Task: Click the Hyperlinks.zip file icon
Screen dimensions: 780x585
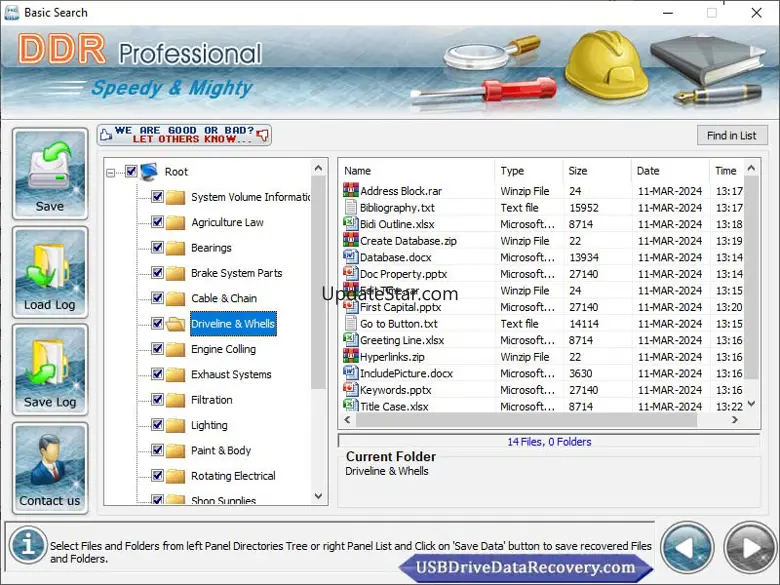Action: pyautogui.click(x=351, y=356)
